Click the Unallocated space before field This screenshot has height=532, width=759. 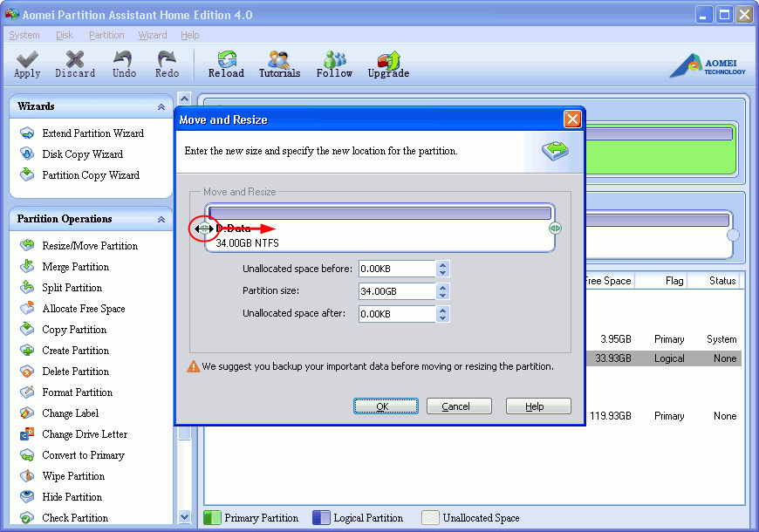pyautogui.click(x=398, y=269)
